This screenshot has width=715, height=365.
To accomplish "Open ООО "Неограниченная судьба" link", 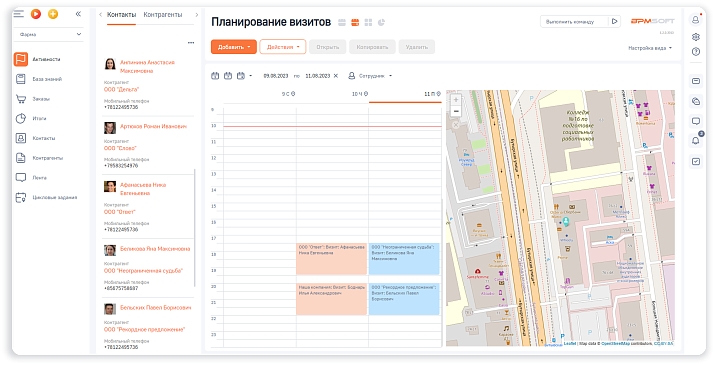I will [x=143, y=271].
